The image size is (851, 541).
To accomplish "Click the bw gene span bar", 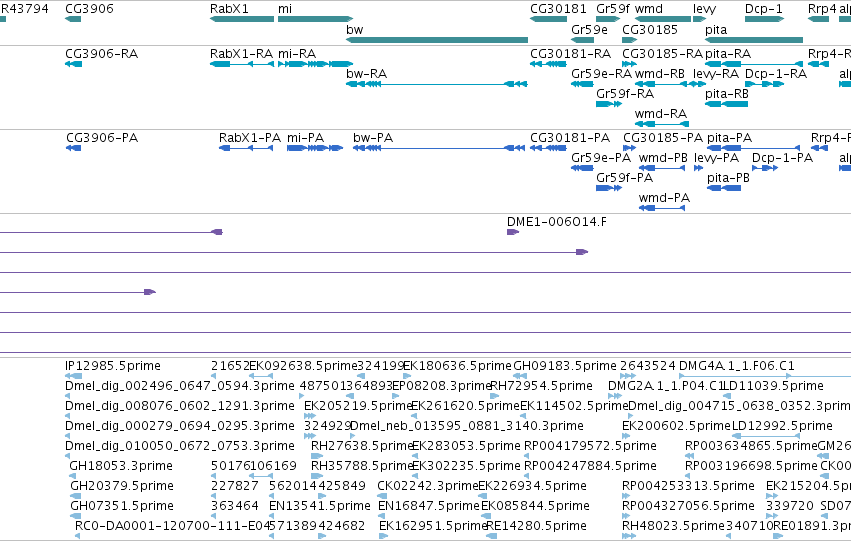I will click(437, 40).
